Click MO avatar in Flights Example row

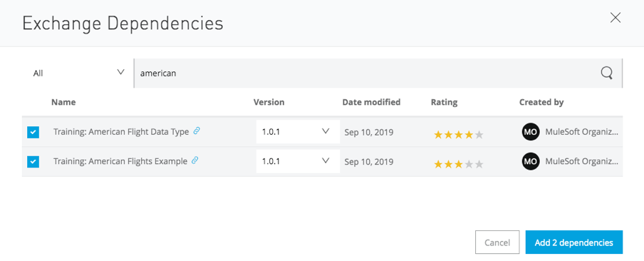click(x=531, y=162)
